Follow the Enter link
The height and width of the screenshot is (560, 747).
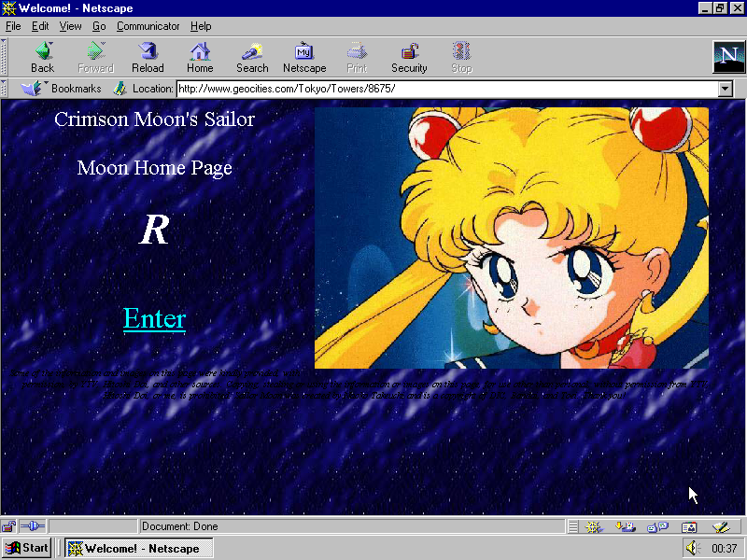click(154, 318)
